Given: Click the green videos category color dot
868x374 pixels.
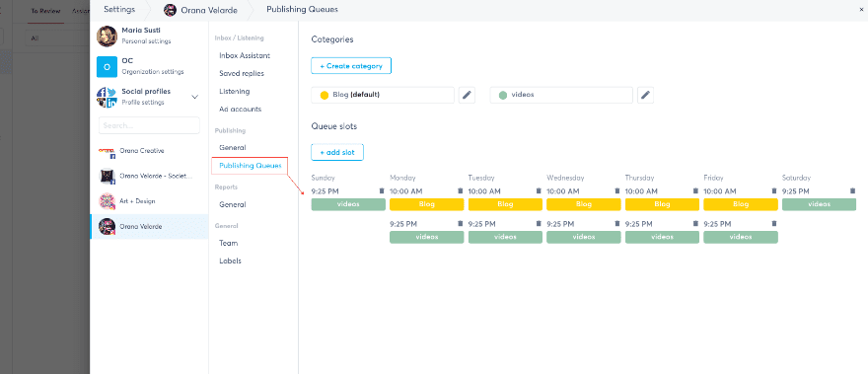Looking at the screenshot, I should pos(503,96).
